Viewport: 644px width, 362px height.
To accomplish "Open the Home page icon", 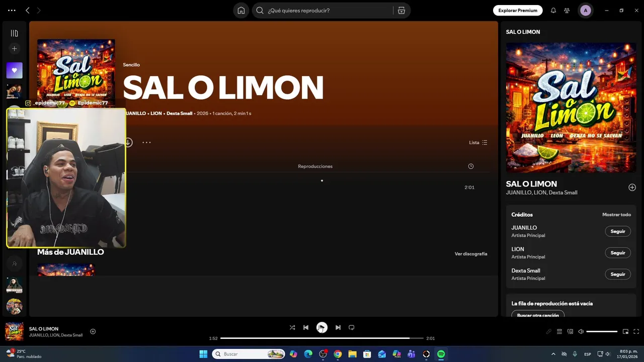I will [241, 11].
